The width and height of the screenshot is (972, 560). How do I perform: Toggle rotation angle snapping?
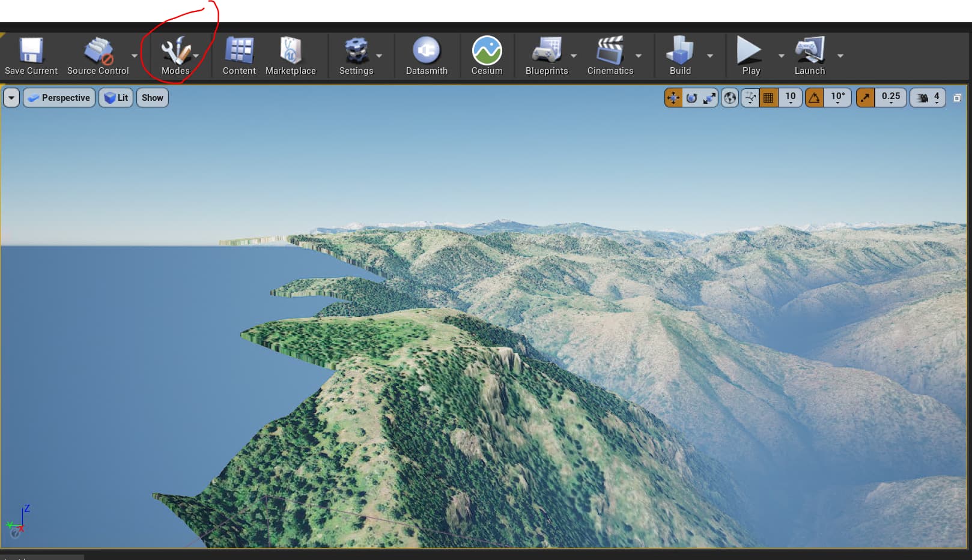[814, 98]
